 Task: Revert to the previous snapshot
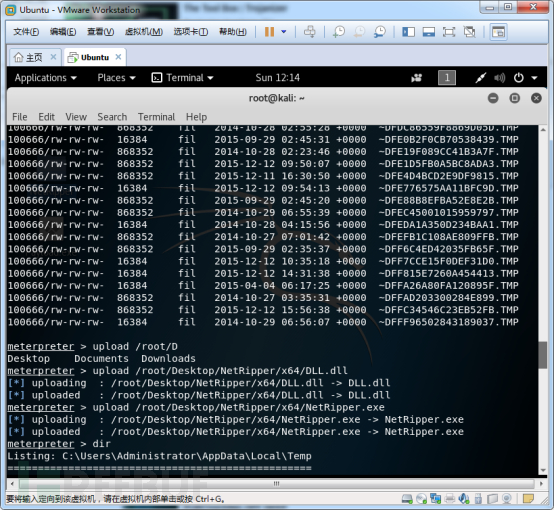pos(359,32)
